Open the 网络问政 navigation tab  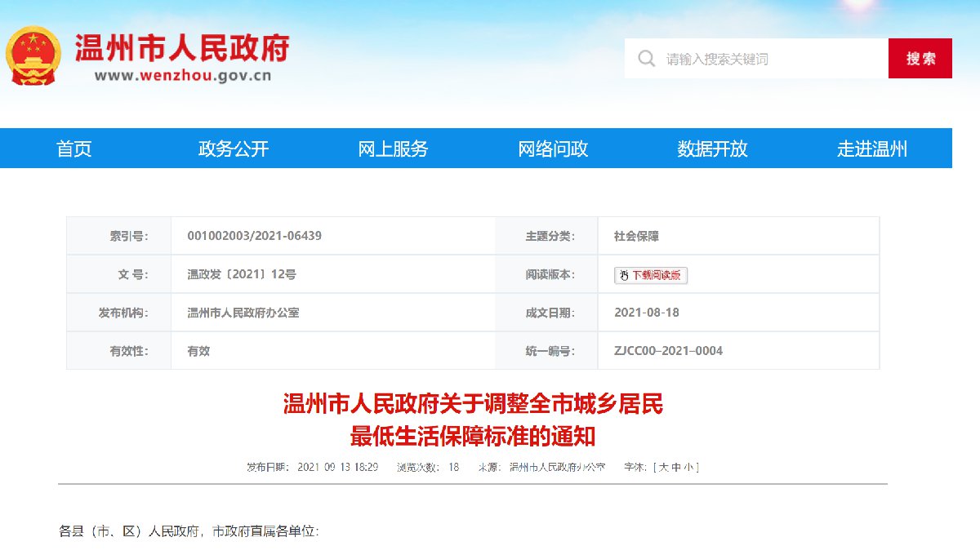(x=553, y=149)
